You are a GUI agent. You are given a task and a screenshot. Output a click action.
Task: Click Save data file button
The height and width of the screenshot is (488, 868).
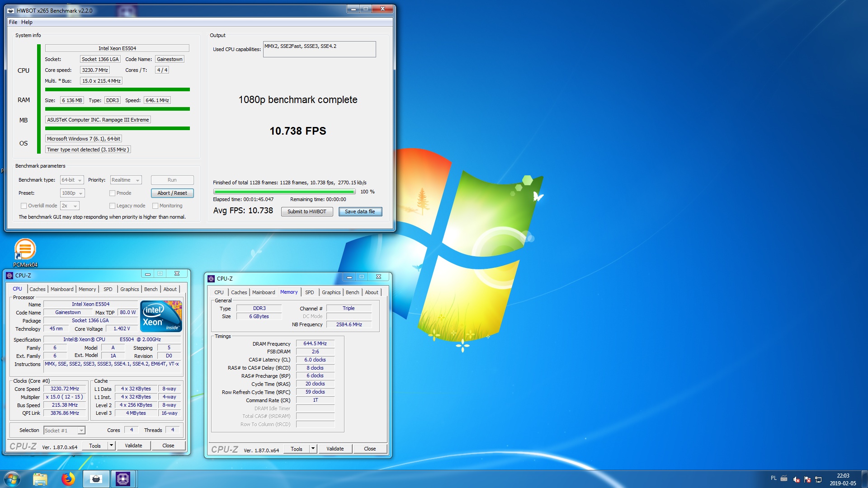(360, 211)
